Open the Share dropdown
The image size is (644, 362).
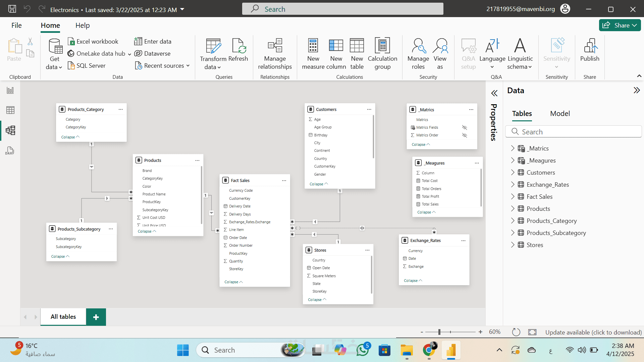click(620, 25)
